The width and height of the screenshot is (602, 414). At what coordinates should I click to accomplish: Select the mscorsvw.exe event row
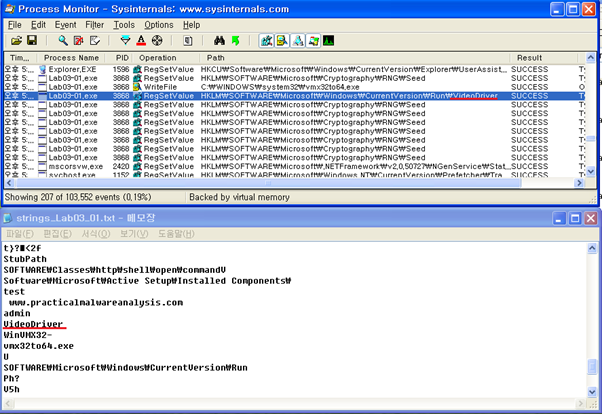point(294,167)
